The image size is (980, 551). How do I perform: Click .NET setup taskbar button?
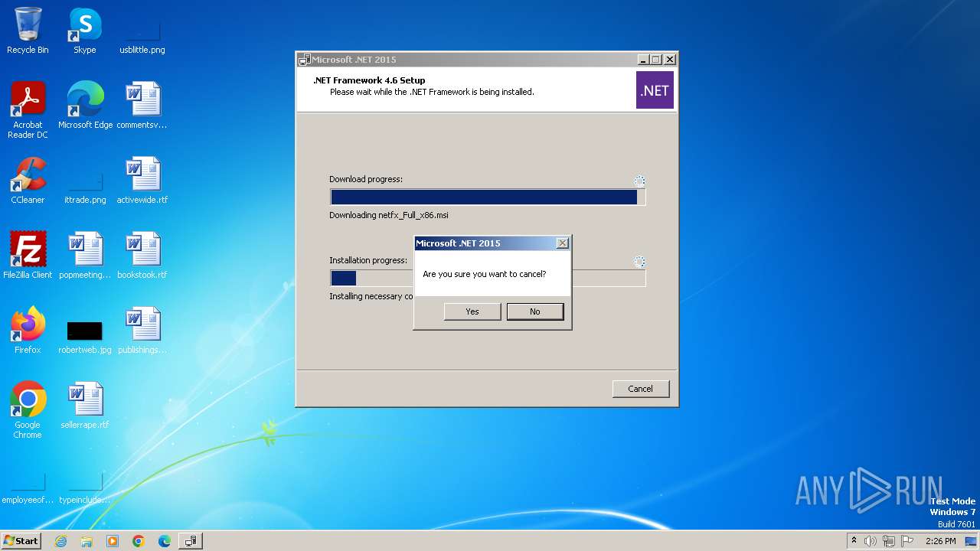coord(191,541)
